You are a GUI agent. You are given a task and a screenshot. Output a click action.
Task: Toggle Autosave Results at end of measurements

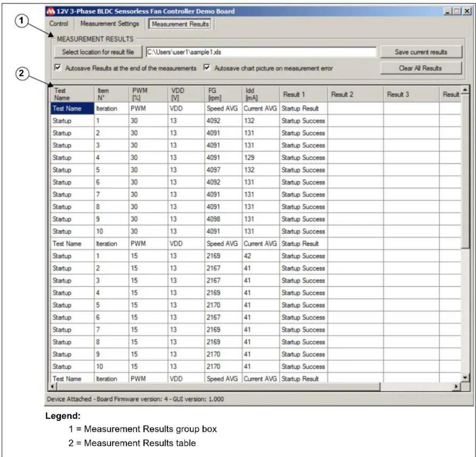click(57, 67)
